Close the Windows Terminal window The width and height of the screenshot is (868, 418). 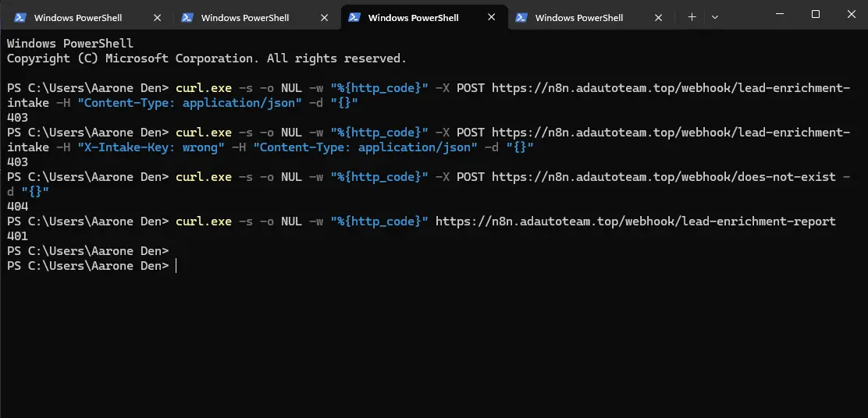pos(851,14)
